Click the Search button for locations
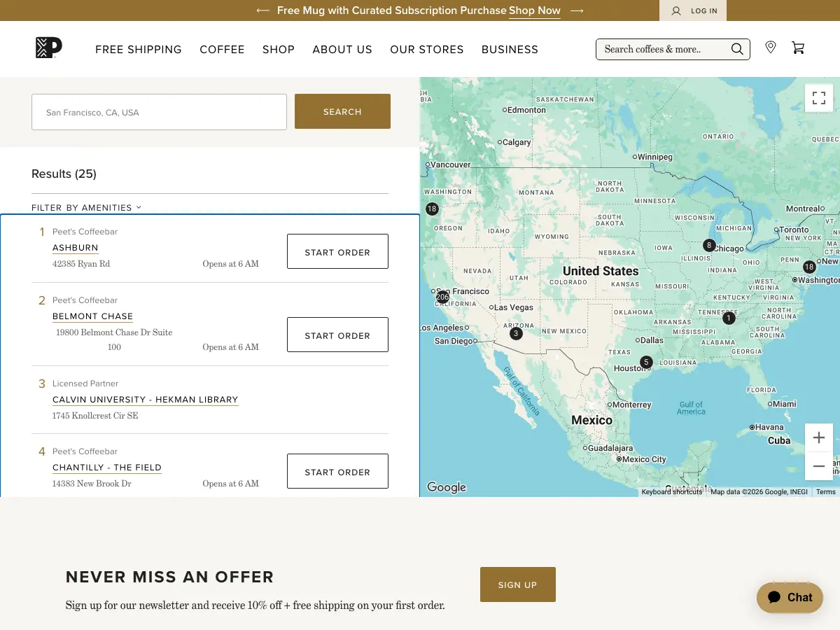840x630 pixels. [x=342, y=111]
